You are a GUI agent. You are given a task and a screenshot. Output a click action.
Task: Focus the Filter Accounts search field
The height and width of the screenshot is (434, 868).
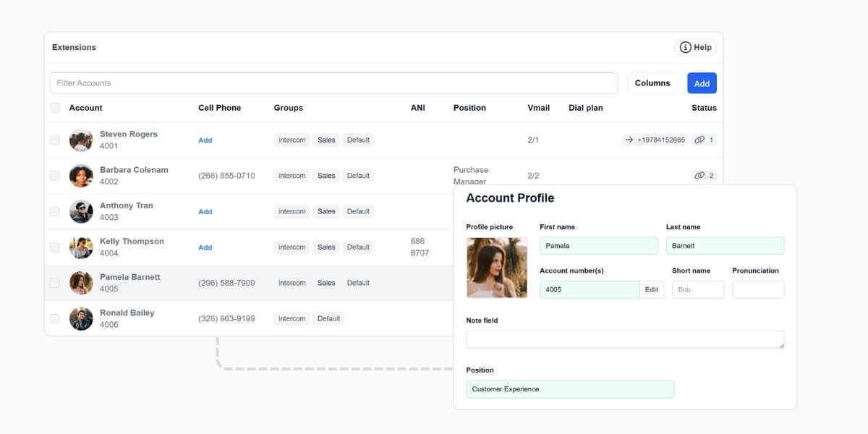point(333,83)
